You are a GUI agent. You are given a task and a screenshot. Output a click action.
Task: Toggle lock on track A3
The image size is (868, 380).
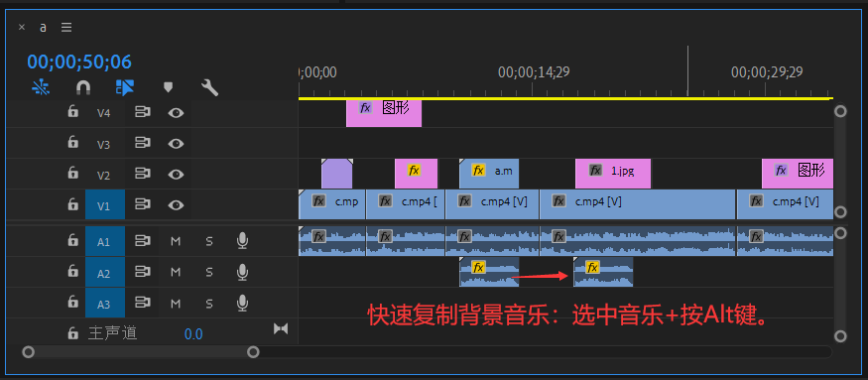click(72, 303)
